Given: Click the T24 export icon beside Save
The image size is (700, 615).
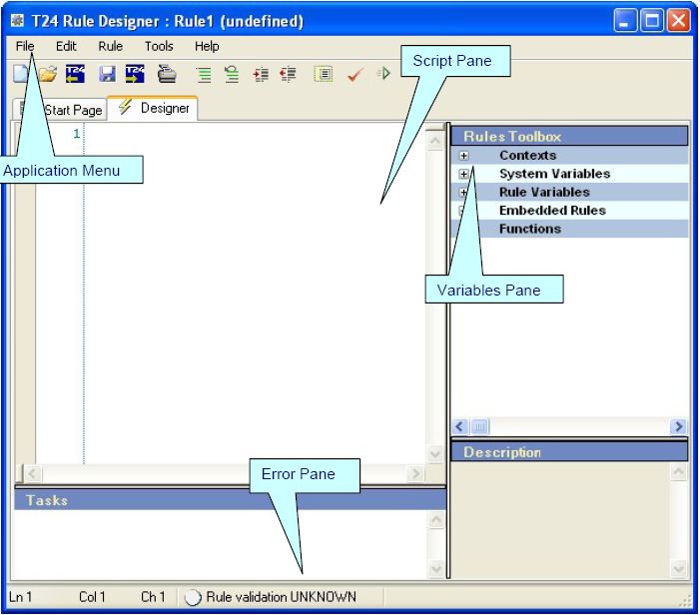Looking at the screenshot, I should pyautogui.click(x=135, y=74).
